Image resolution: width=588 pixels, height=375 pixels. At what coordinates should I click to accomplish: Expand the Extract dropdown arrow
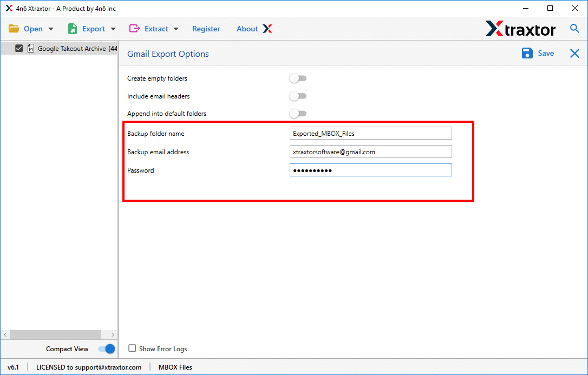[x=176, y=29]
